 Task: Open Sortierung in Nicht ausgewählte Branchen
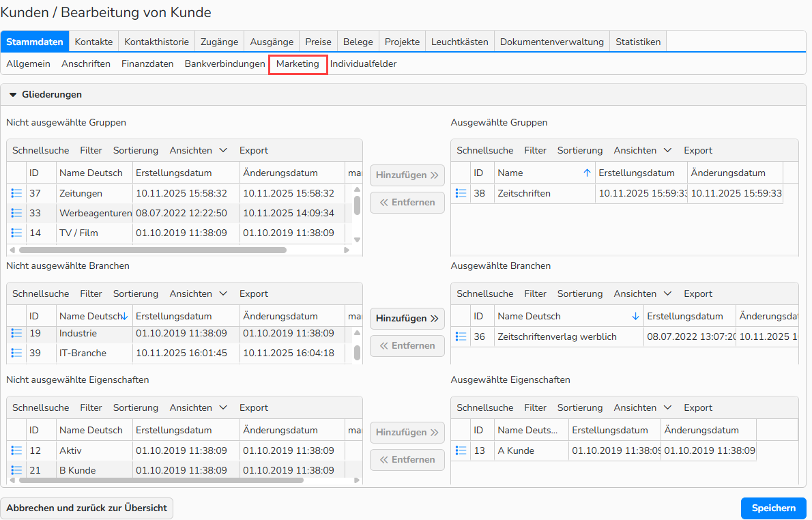[x=136, y=293]
